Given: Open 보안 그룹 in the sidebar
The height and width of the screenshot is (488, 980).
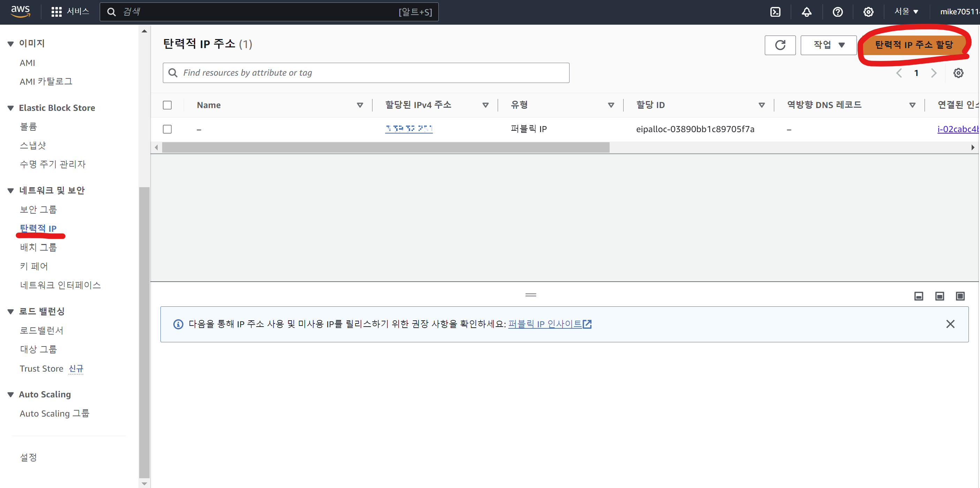Looking at the screenshot, I should coord(38,209).
